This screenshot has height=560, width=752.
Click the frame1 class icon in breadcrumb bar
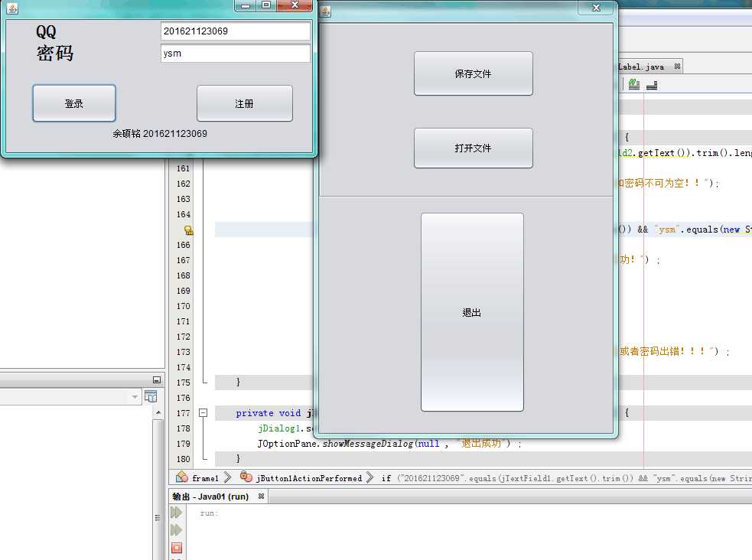click(x=182, y=477)
